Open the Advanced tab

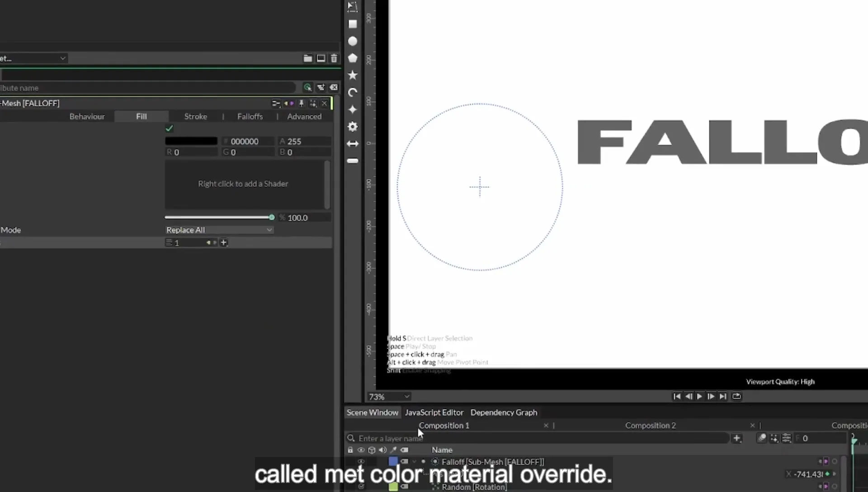click(304, 117)
